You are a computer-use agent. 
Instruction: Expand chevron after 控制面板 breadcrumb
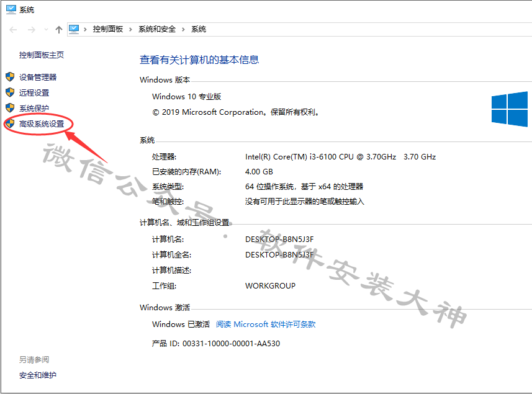click(130, 30)
